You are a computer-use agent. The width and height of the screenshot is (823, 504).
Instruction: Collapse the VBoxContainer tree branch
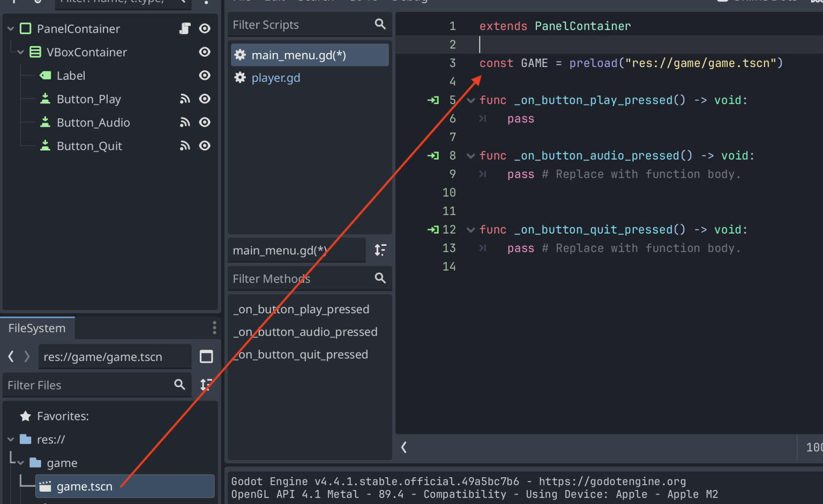pos(20,52)
